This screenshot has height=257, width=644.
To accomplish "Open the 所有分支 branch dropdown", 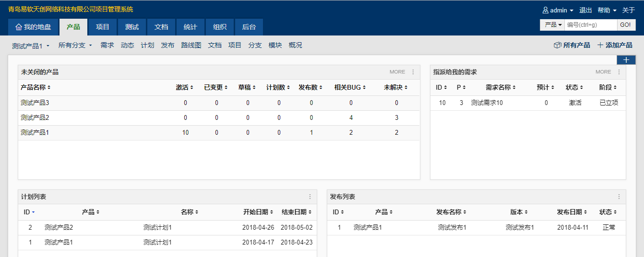I will coord(75,45).
